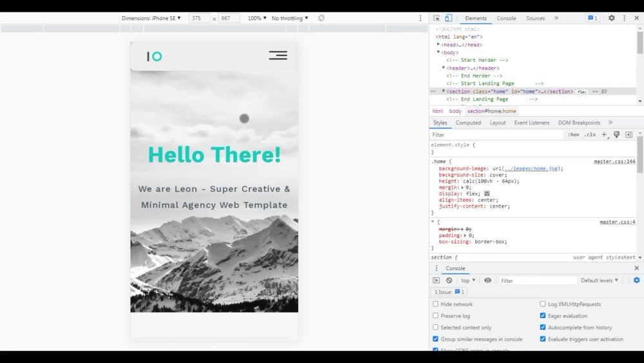Screen dimensions: 644x363
Task: Toggle the device toolbar icon
Action: [448, 18]
